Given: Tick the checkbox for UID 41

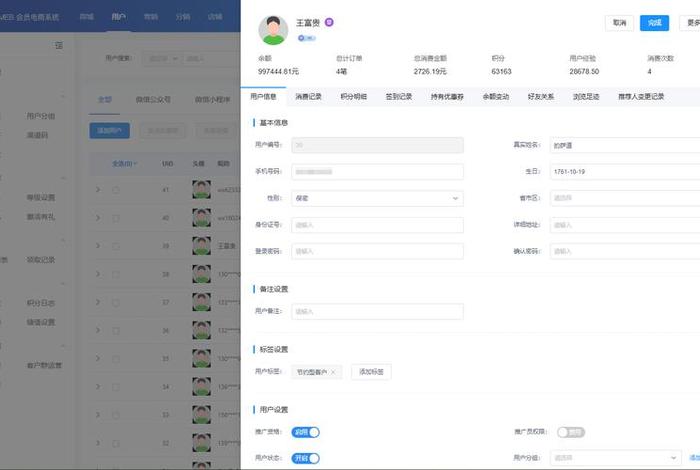Looking at the screenshot, I should tap(116, 190).
